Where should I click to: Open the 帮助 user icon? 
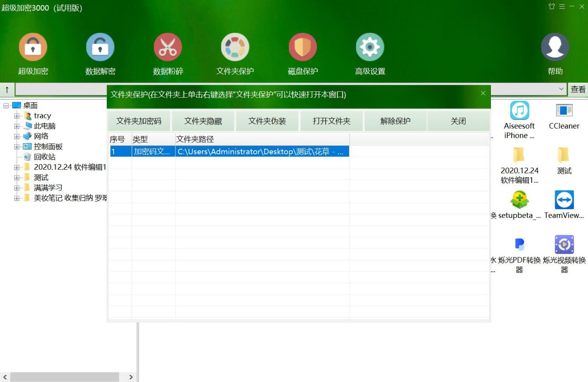555,47
